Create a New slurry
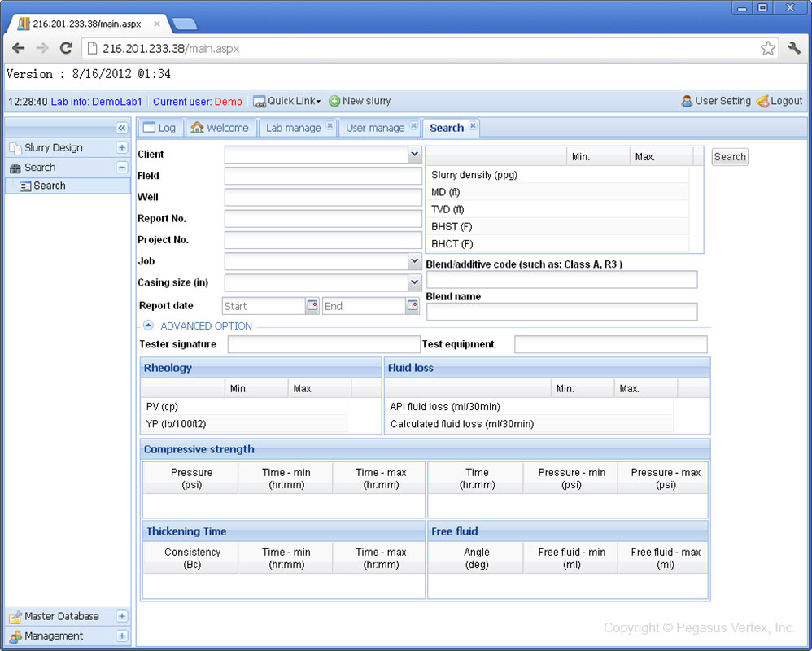 point(360,101)
